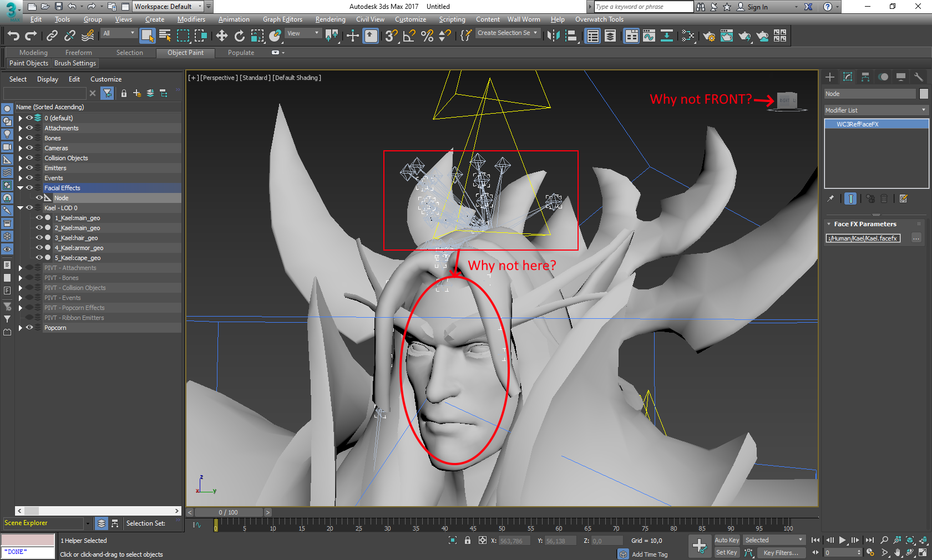
Task: Click the ViewCube in the viewport
Action: point(787,101)
